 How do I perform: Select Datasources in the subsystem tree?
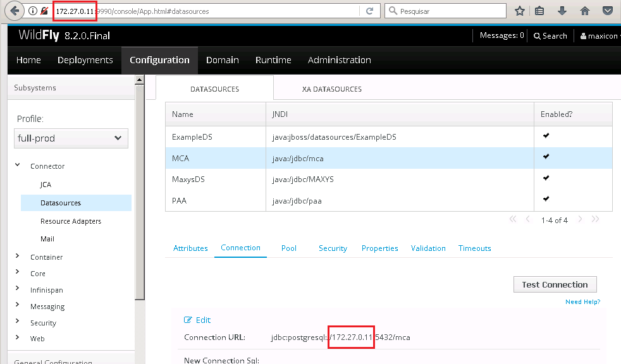point(76,203)
